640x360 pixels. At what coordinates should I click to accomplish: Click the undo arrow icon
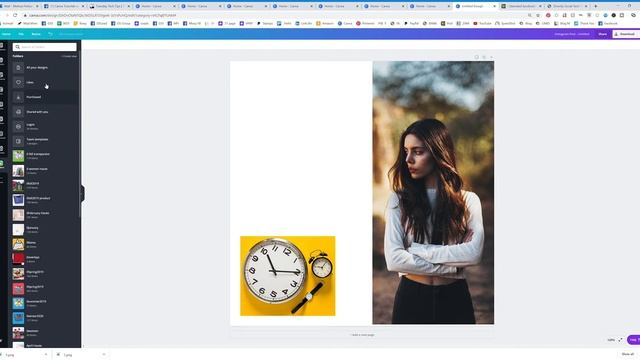pos(50,34)
